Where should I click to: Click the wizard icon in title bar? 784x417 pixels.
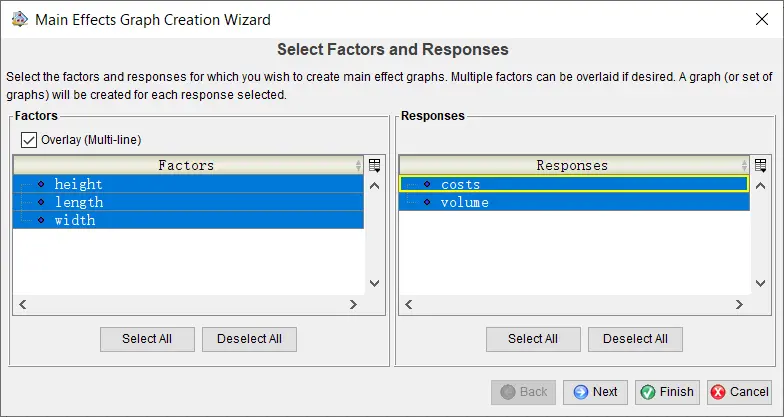19,19
